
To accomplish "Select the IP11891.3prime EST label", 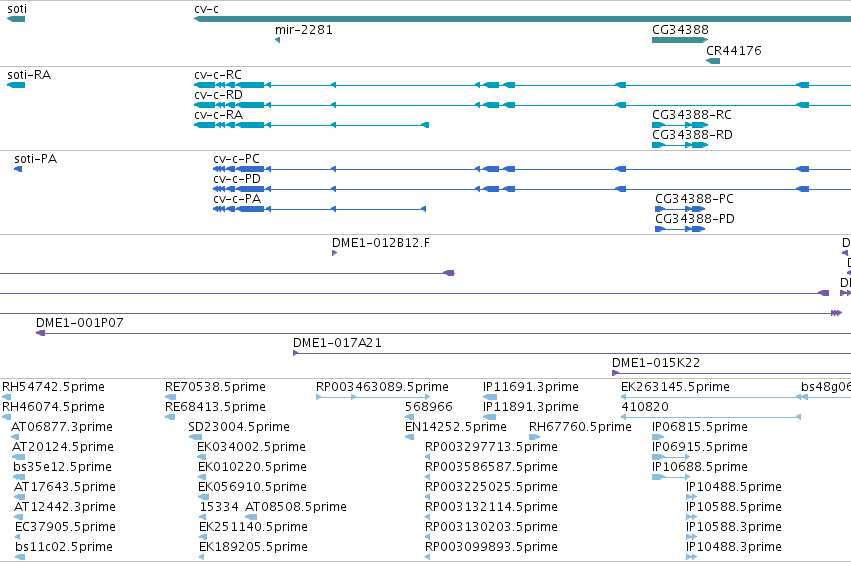I will coord(531,407).
